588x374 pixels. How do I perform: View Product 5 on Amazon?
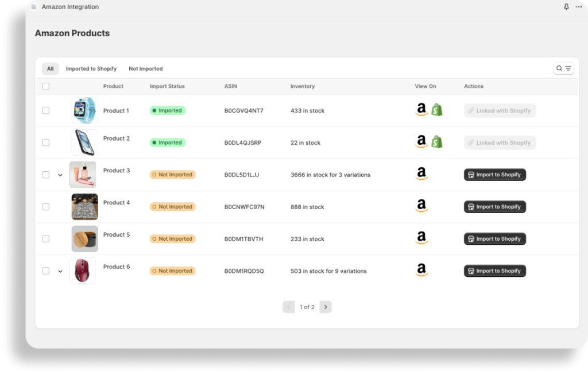[421, 238]
